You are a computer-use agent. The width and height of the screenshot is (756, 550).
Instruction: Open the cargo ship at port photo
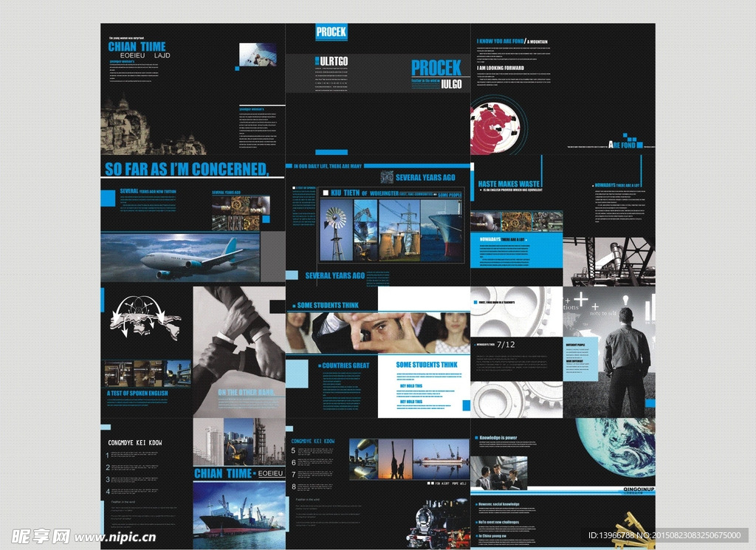[x=238, y=515]
